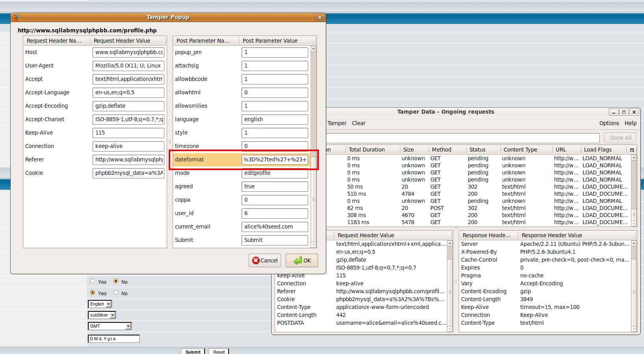644x354 pixels.
Task: Expand the subSilver style dropdown
Action: [x=102, y=315]
